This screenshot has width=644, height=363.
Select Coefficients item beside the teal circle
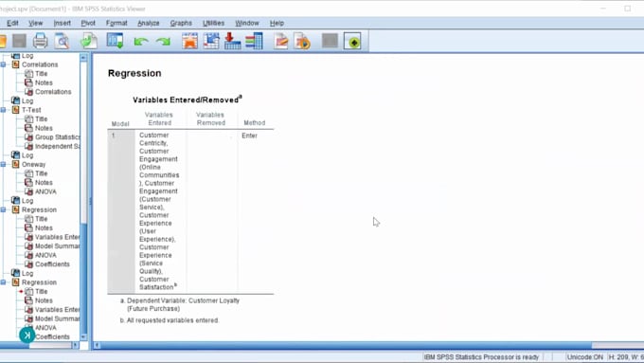tap(52, 336)
